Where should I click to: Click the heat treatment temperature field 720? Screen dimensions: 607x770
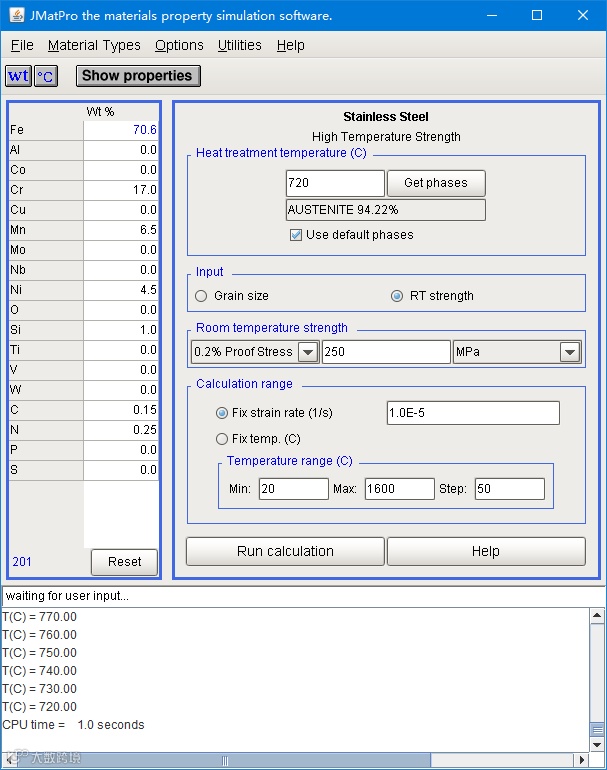pos(335,183)
